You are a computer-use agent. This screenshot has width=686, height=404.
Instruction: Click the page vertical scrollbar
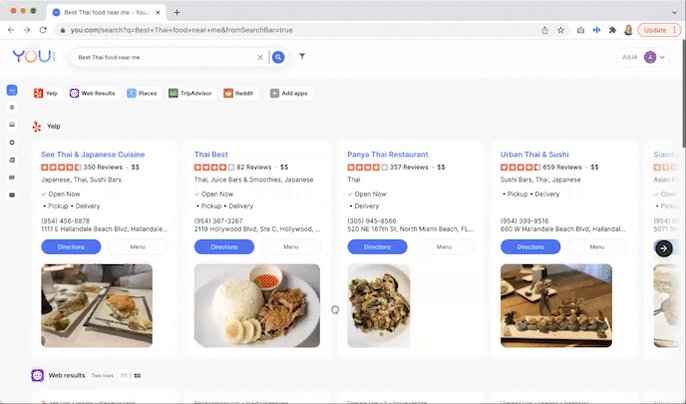pos(683,94)
